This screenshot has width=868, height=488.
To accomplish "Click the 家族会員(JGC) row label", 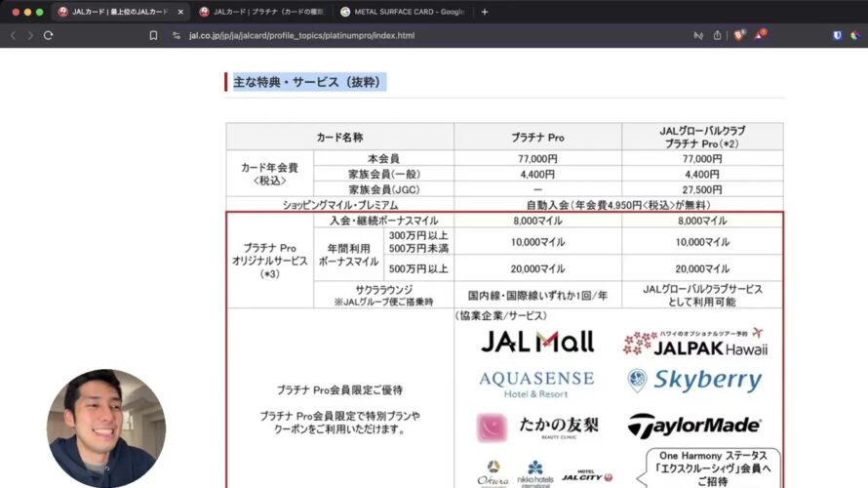I will (383, 189).
